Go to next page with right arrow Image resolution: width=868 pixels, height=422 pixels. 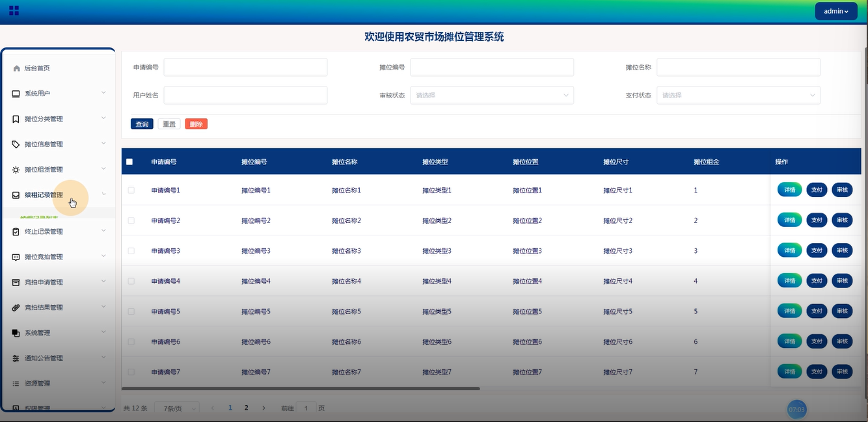tap(263, 408)
